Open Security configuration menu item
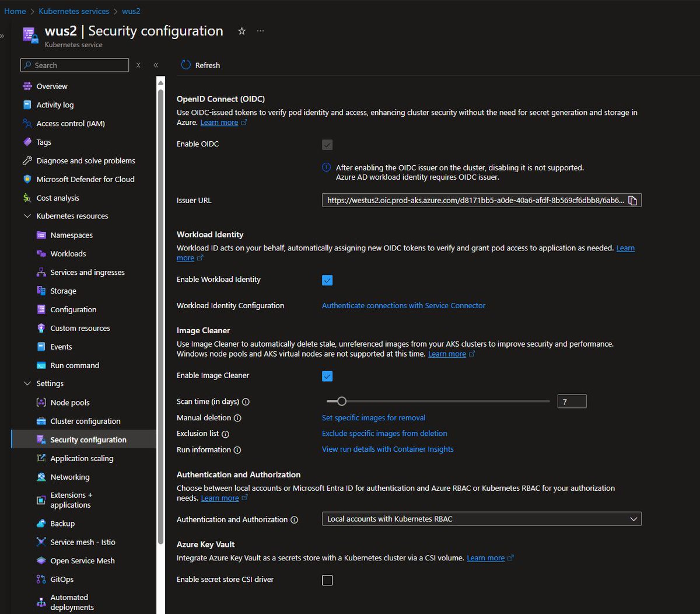Image resolution: width=700 pixels, height=614 pixels. coord(83,440)
